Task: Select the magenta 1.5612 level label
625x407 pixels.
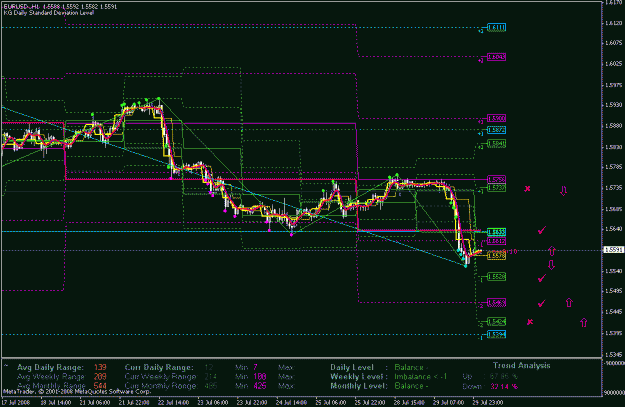Action: coord(497,241)
